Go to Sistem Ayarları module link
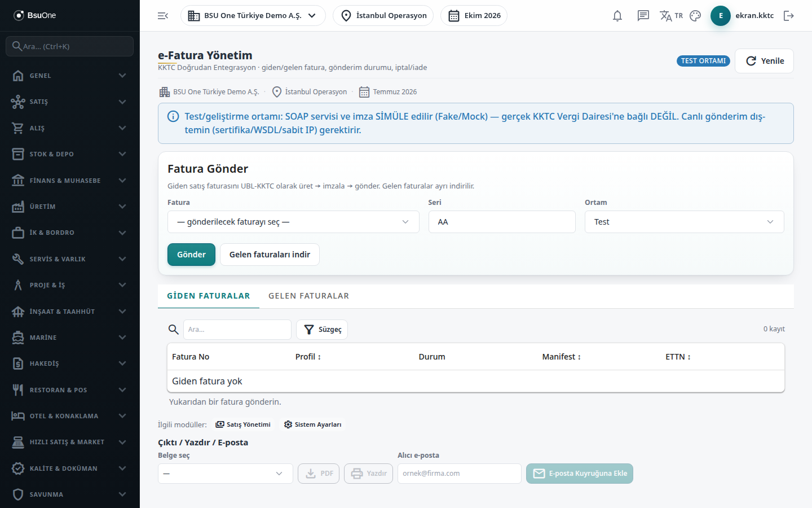Viewport: 812px width, 508px height. click(313, 424)
